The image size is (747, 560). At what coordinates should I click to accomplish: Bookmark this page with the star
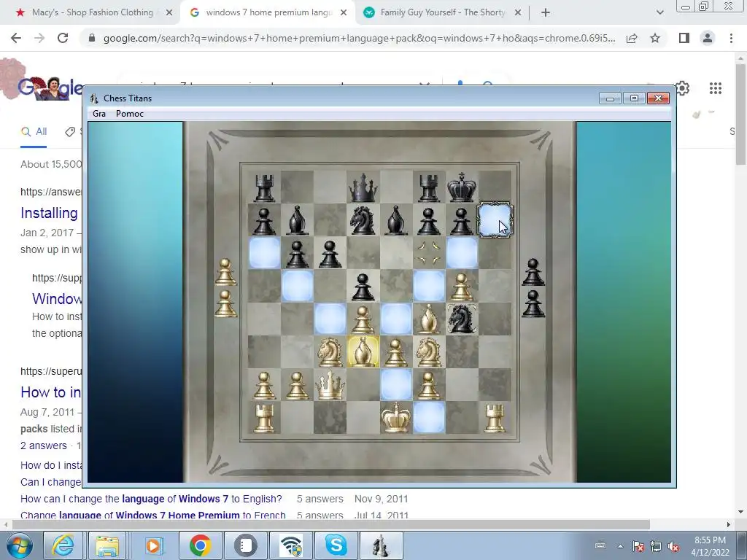coord(655,38)
